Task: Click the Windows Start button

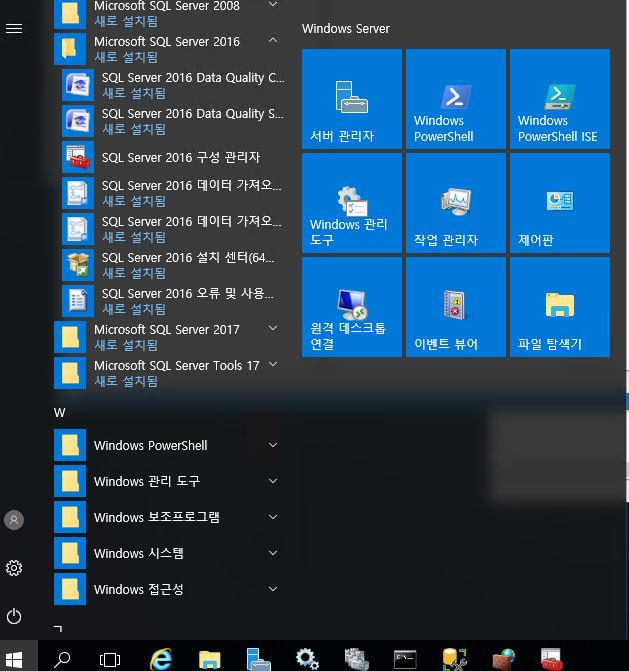Action: pyautogui.click(x=14, y=659)
